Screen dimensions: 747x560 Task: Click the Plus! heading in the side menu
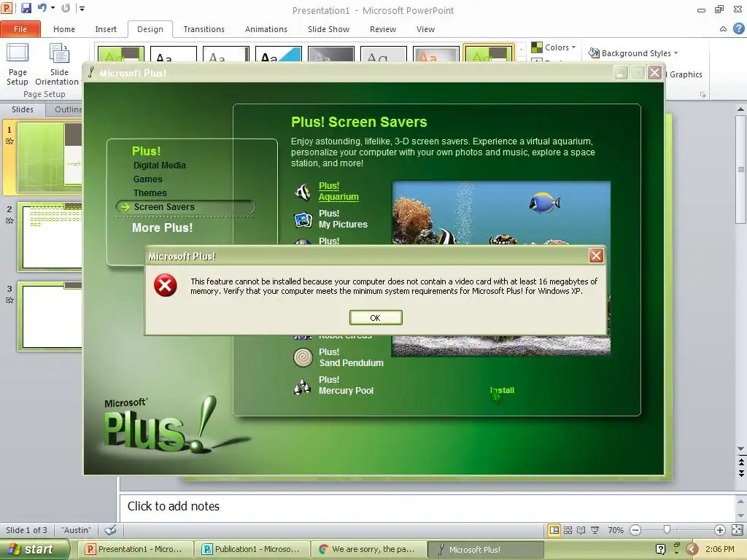tap(146, 151)
